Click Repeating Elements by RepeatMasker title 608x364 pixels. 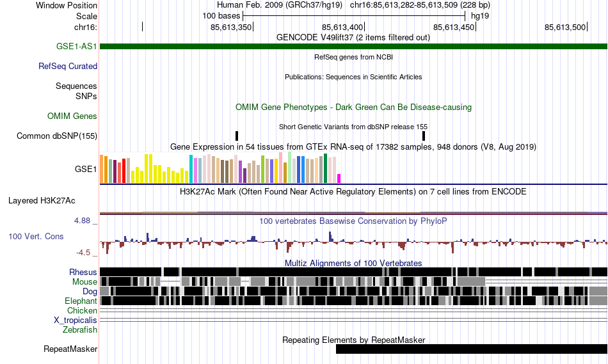point(353,340)
